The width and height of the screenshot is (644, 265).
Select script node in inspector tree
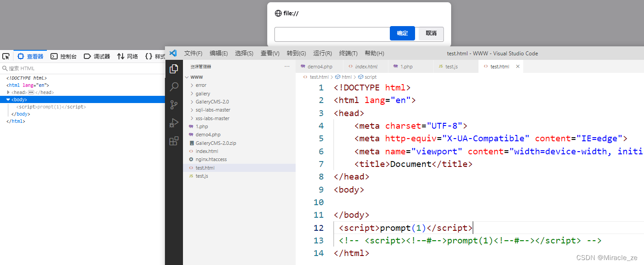[51, 107]
